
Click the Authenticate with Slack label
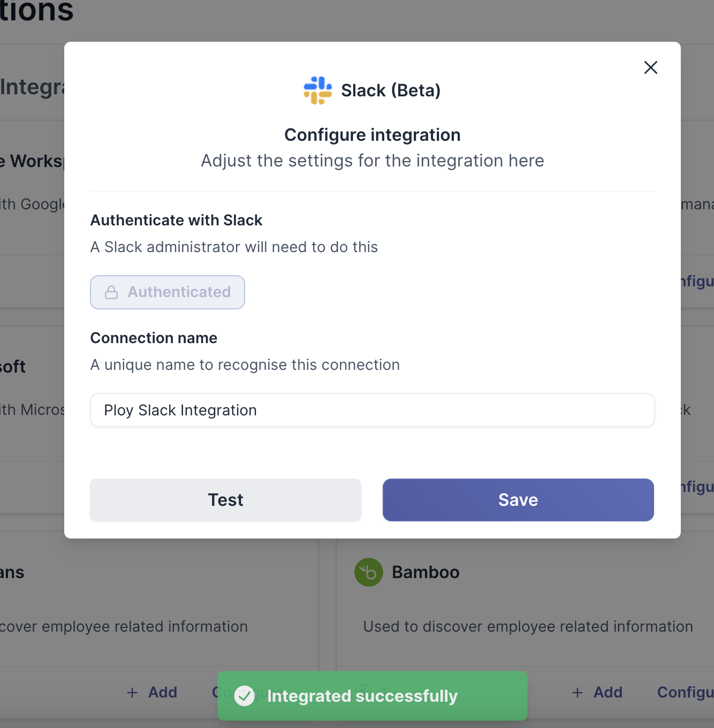click(176, 220)
